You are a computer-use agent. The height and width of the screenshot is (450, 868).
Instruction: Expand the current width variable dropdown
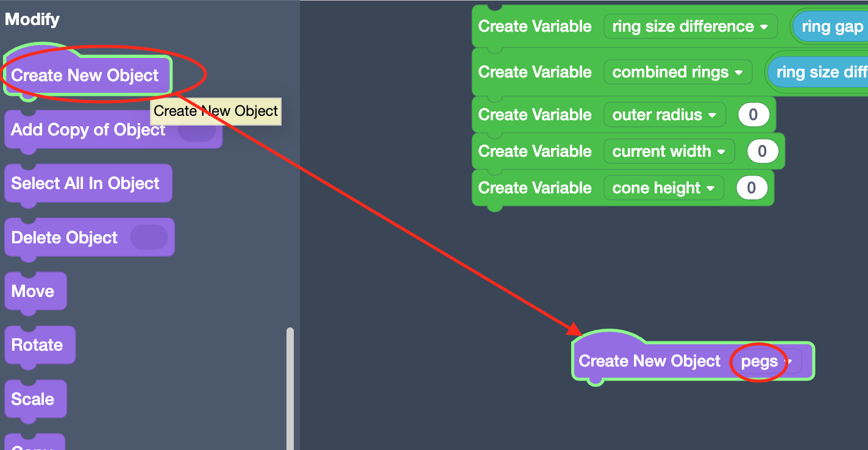(669, 152)
